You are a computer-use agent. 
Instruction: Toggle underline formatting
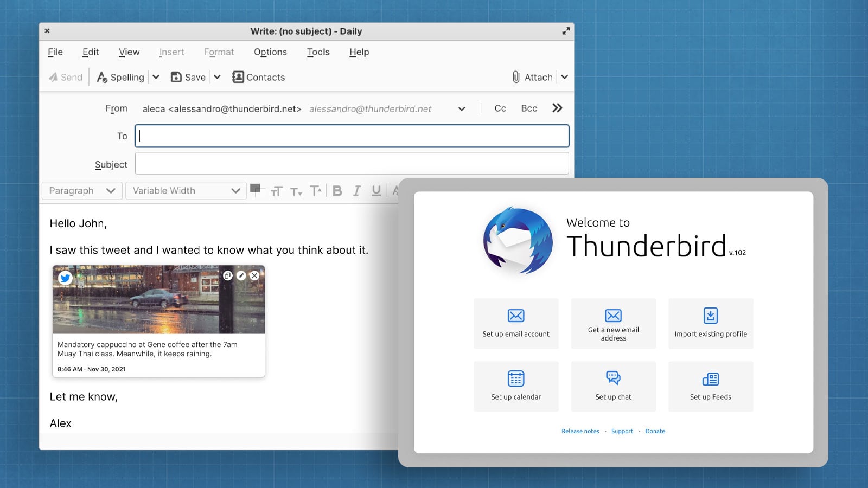(x=376, y=190)
